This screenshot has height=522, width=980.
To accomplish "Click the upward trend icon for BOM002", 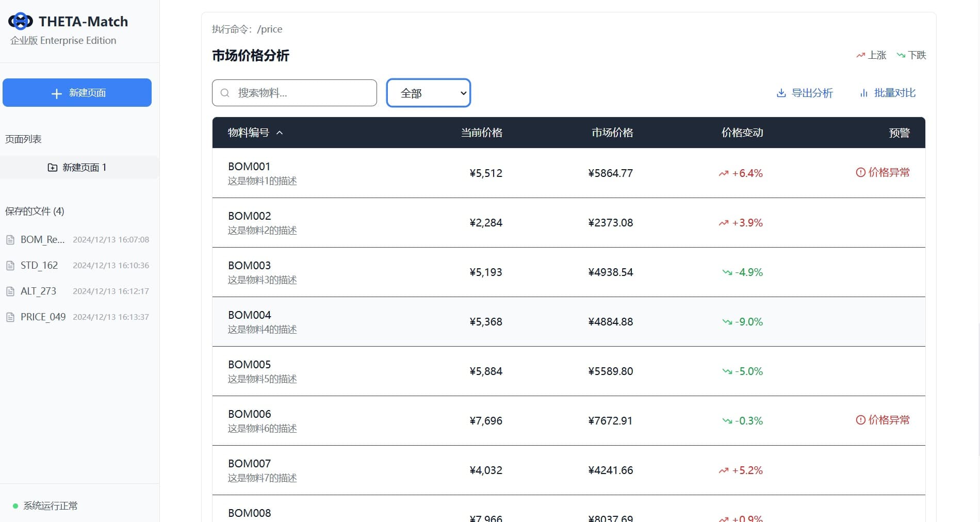I will (724, 223).
